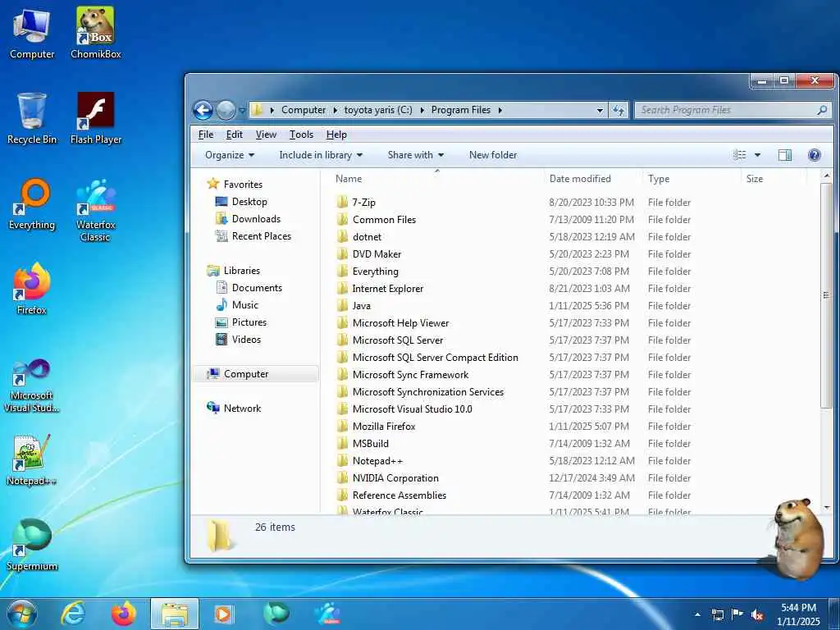
Task: Click the muted volume tray icon
Action: pos(757,614)
